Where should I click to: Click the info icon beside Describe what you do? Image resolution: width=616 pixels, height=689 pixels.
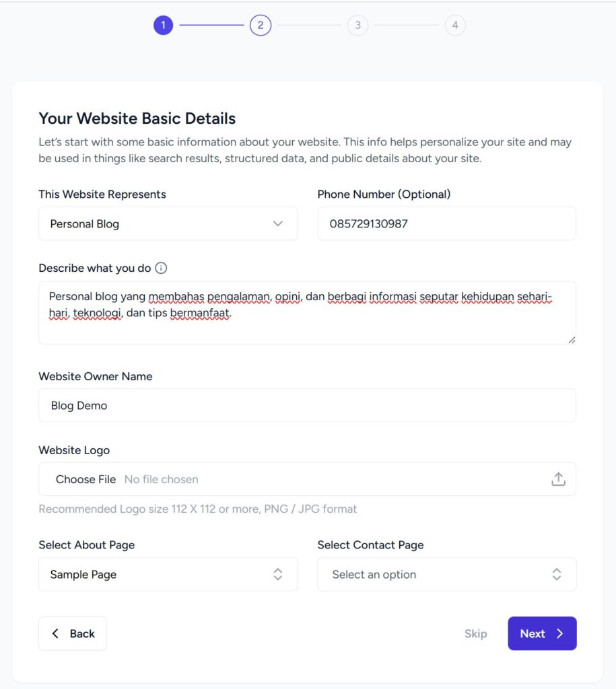tap(161, 268)
